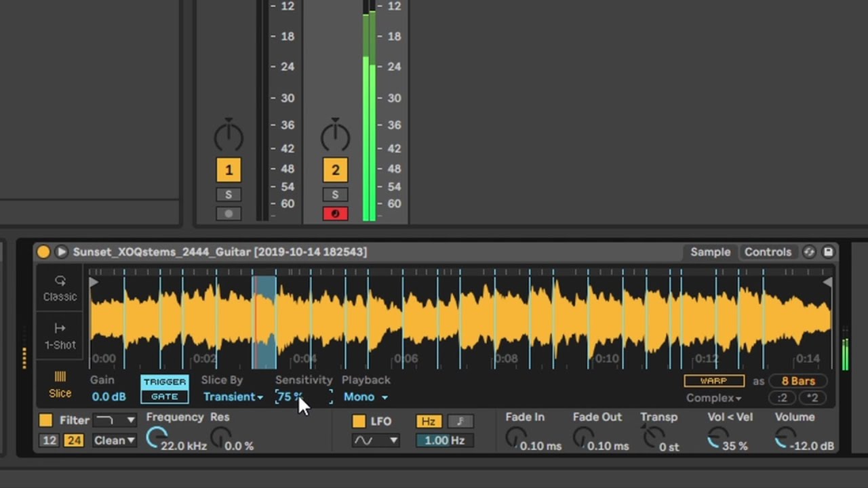This screenshot has height=488, width=868.
Task: Select the 24 dB filter slope
Action: [73, 441]
